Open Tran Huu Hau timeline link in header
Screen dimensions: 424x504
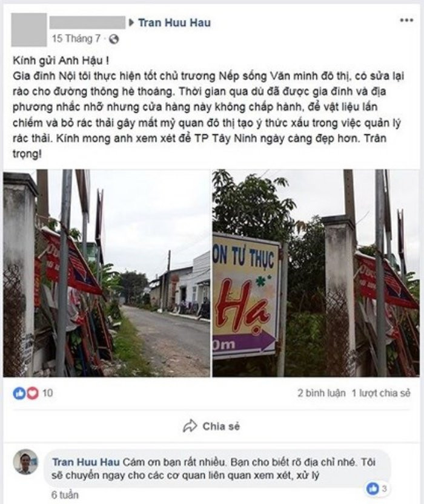(x=174, y=22)
